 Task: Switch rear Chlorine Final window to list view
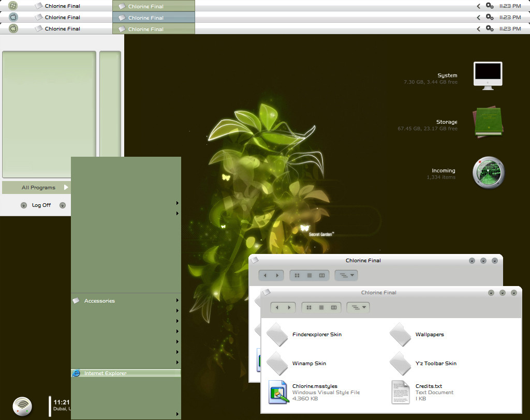(310, 275)
